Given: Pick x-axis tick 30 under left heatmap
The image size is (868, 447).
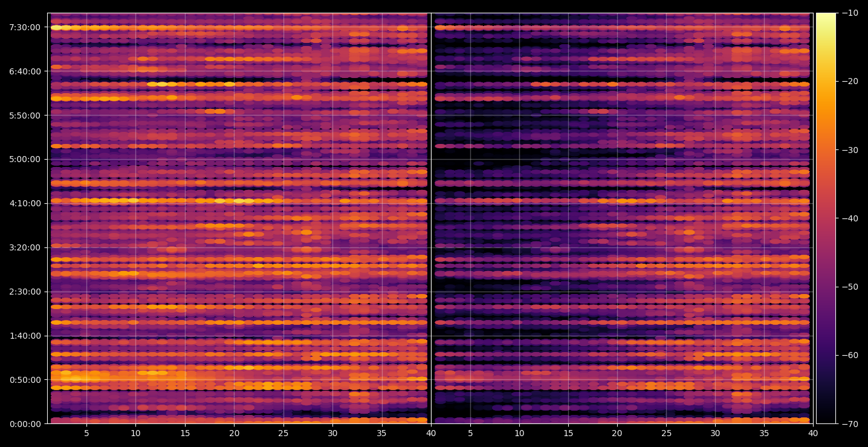Looking at the screenshot, I should (x=332, y=433).
